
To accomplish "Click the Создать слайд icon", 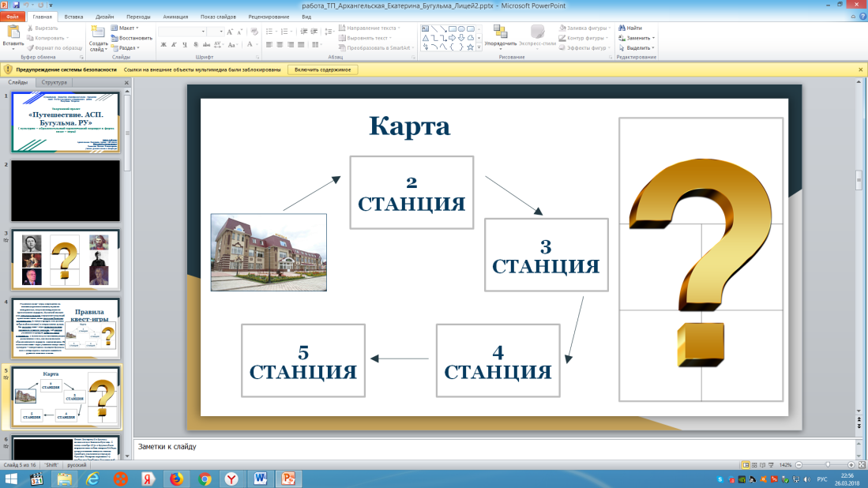I will coord(98,32).
